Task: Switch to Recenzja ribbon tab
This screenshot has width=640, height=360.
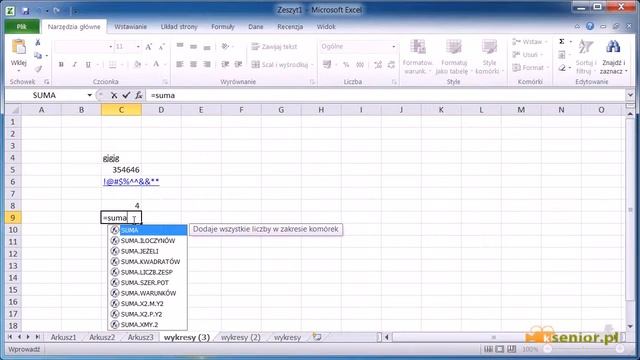Action: [x=290, y=27]
